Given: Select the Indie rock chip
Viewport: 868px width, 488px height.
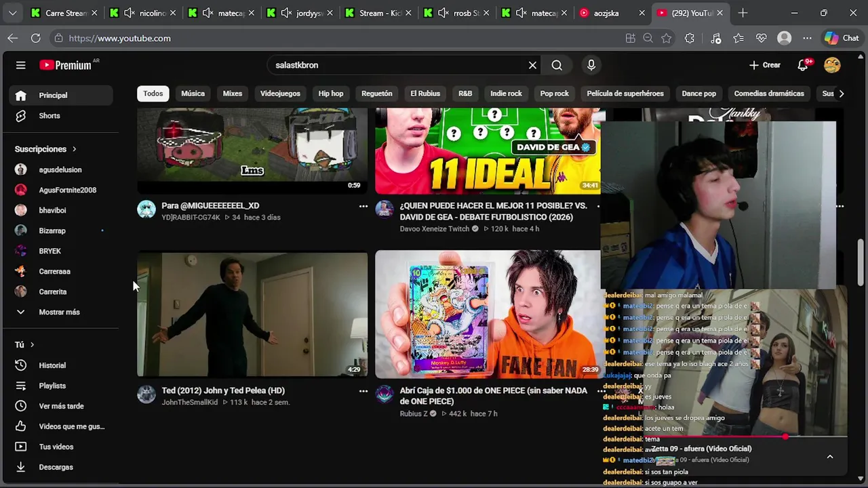Looking at the screenshot, I should click(506, 94).
